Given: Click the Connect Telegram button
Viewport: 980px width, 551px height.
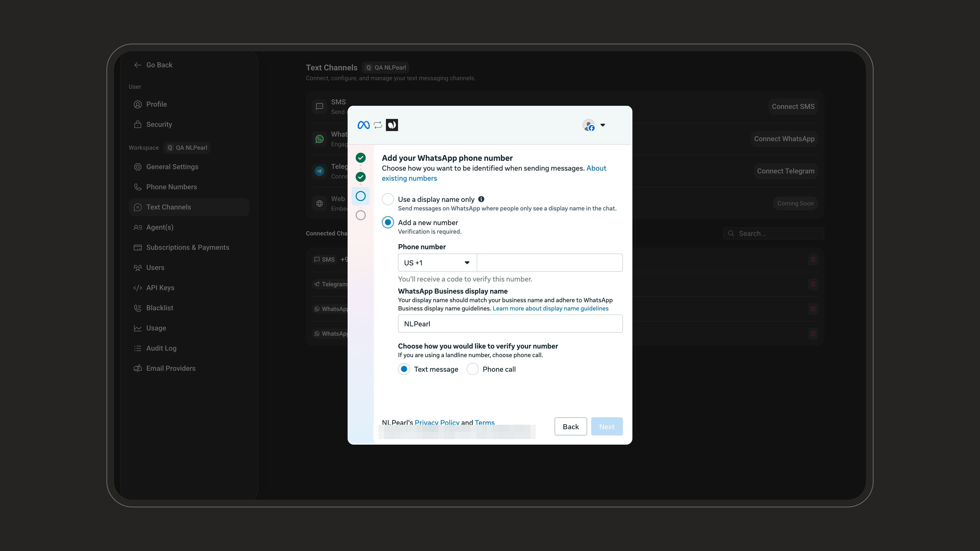Looking at the screenshot, I should pos(786,171).
